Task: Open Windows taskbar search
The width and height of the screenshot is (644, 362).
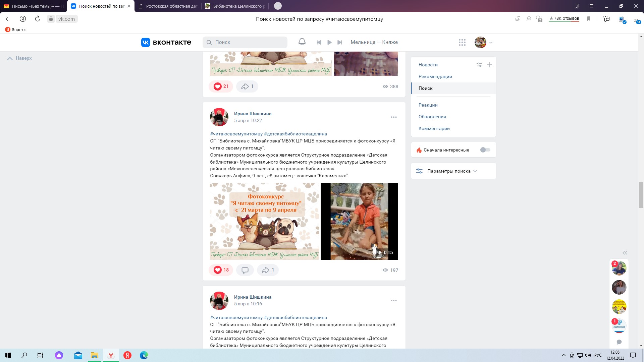Action: 24,355
